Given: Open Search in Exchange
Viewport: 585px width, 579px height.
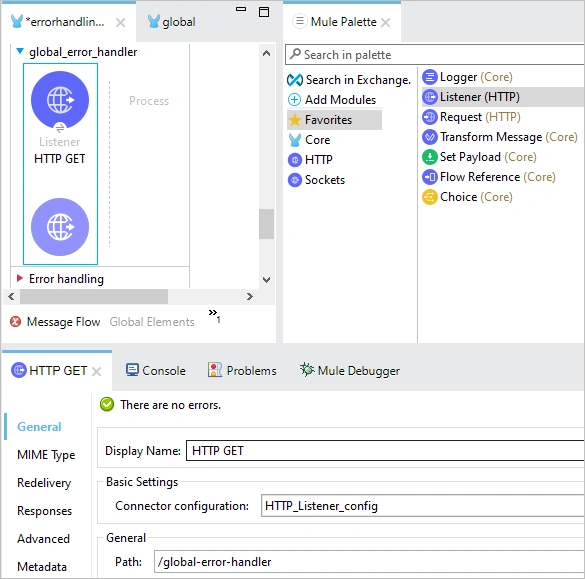Looking at the screenshot, I should pos(349,80).
